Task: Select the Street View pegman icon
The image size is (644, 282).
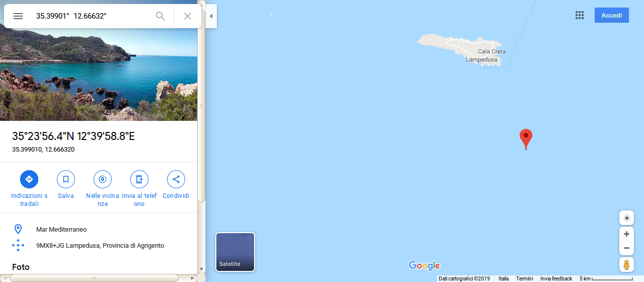Action: coord(626,264)
